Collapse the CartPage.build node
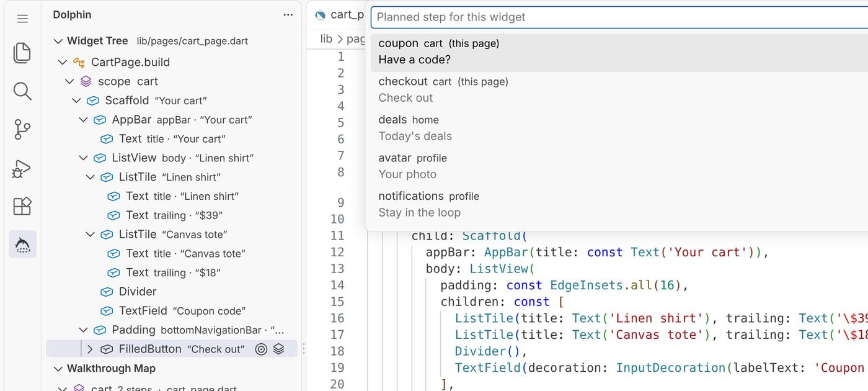Image resolution: width=868 pixels, height=391 pixels. point(62,62)
